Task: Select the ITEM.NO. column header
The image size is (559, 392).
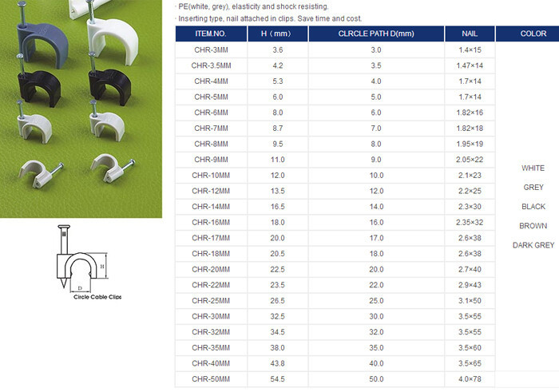Action: pyautogui.click(x=211, y=34)
